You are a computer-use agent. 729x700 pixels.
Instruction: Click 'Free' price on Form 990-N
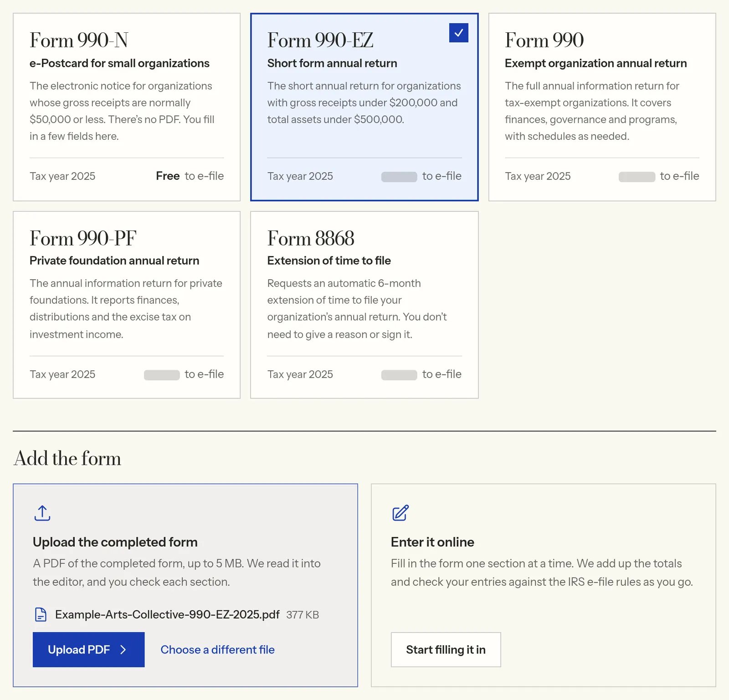tap(168, 176)
